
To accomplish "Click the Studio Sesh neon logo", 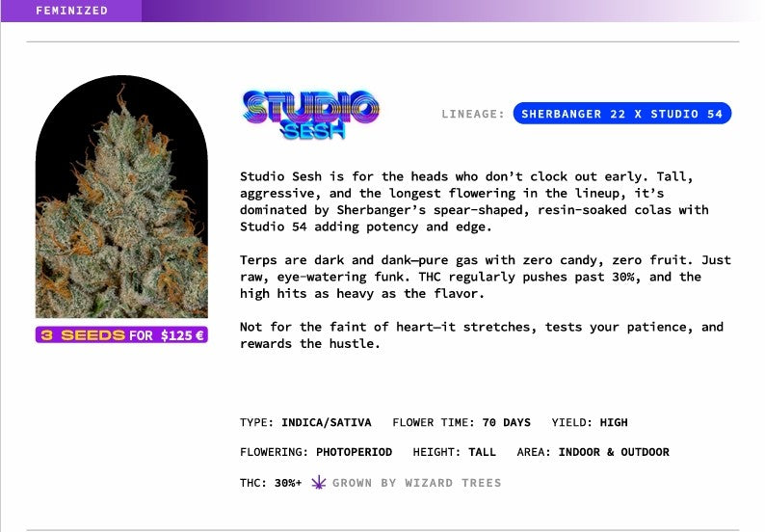I will point(309,116).
